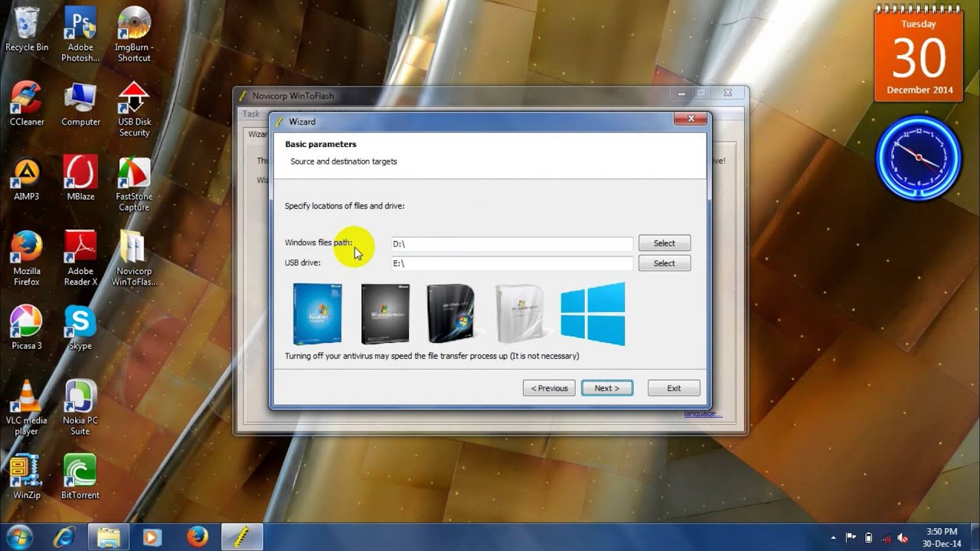Viewport: 980px width, 551px height.
Task: Click the Windows Start button
Action: [x=19, y=536]
